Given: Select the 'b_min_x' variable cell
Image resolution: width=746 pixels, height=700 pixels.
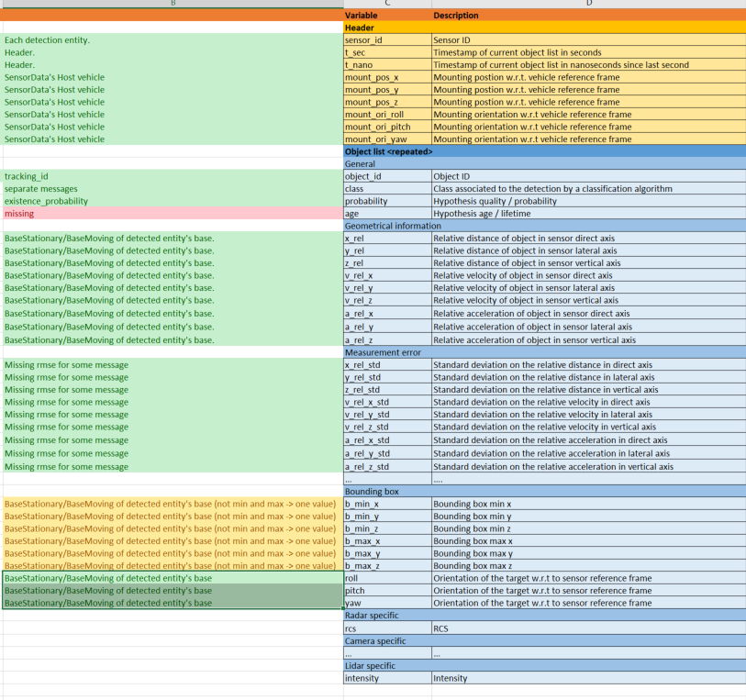Looking at the screenshot, I should click(387, 503).
